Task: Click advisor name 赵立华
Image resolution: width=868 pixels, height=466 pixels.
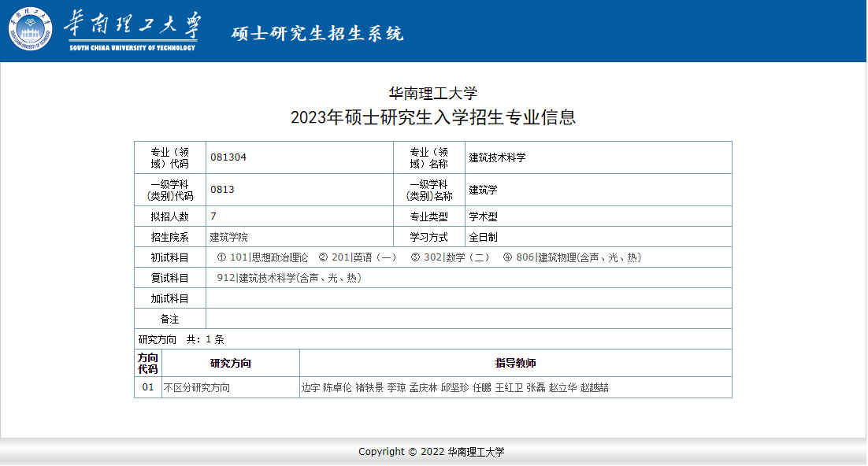Action: tap(562, 387)
